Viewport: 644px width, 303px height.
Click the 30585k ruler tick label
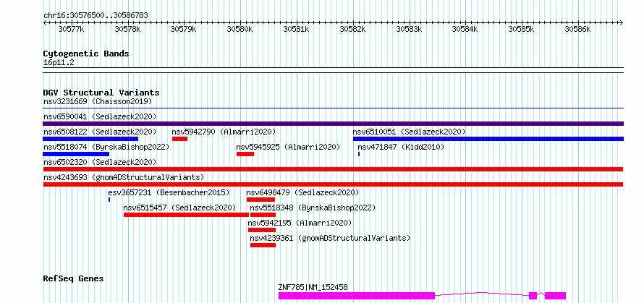pyautogui.click(x=522, y=29)
